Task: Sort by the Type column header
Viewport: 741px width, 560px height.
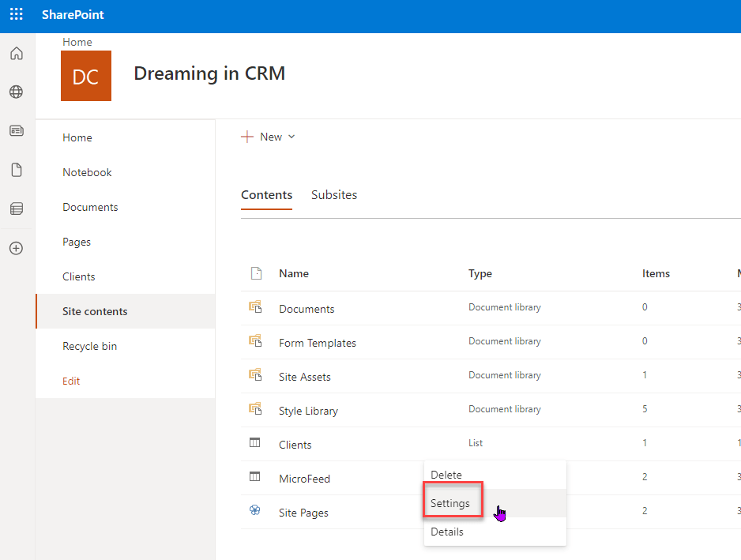Action: click(x=480, y=272)
